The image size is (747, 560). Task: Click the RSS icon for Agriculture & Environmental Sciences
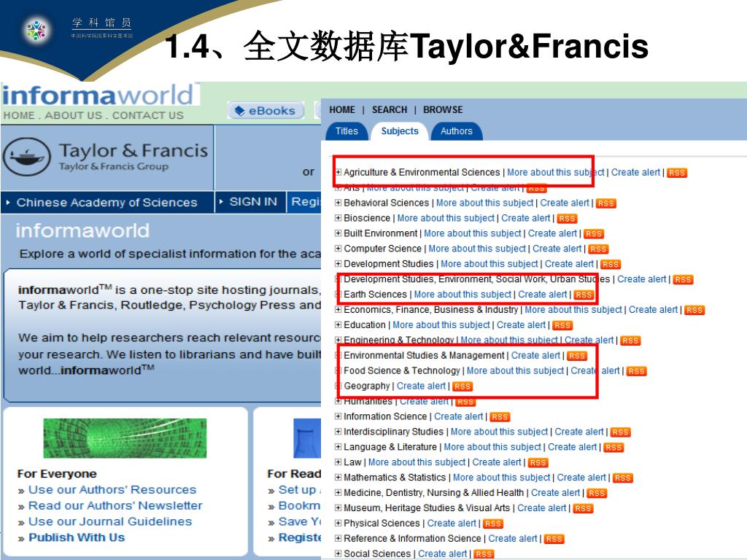point(676,173)
